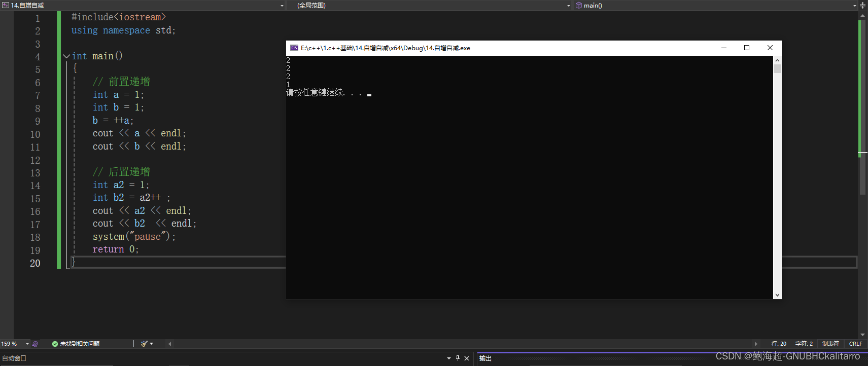Switch to the 输出 output tab
The width and height of the screenshot is (868, 366).
[485, 358]
